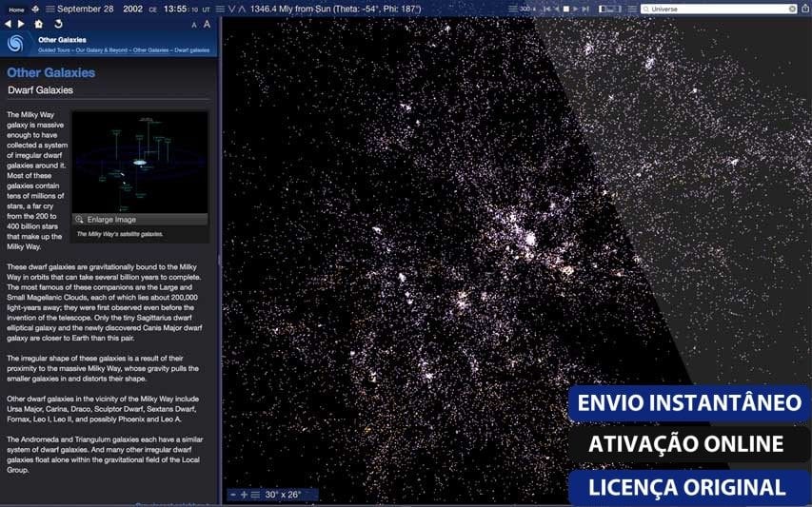This screenshot has width=812, height=507.
Task: Click the spaceship icon beside Home
Action: pyautogui.click(x=35, y=9)
